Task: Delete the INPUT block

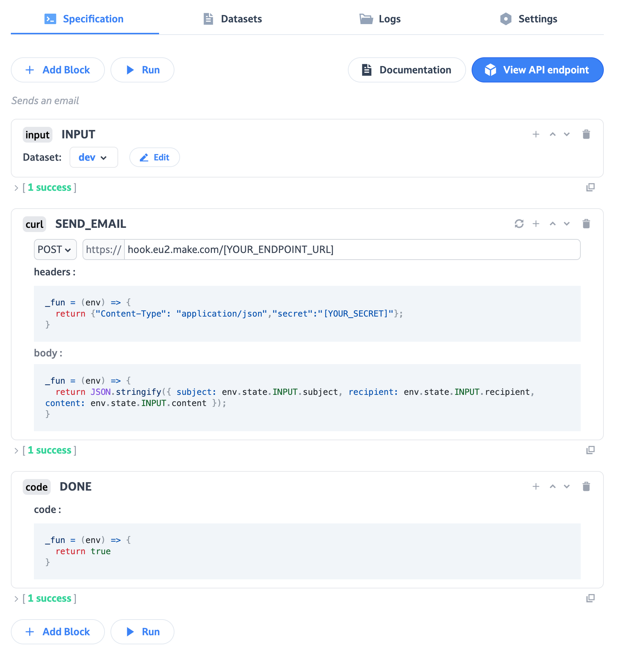Action: [x=586, y=134]
